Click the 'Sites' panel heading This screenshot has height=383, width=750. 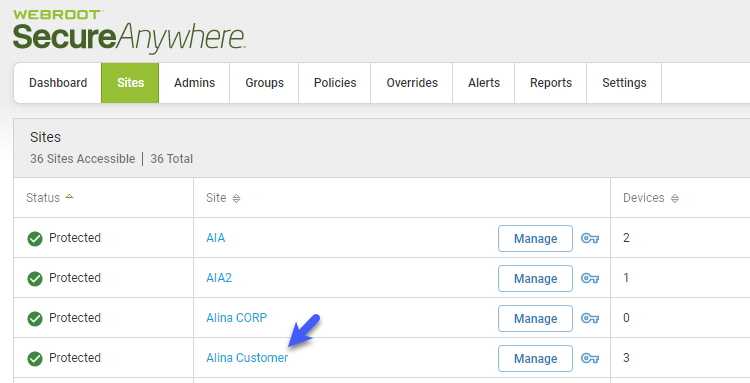45,137
